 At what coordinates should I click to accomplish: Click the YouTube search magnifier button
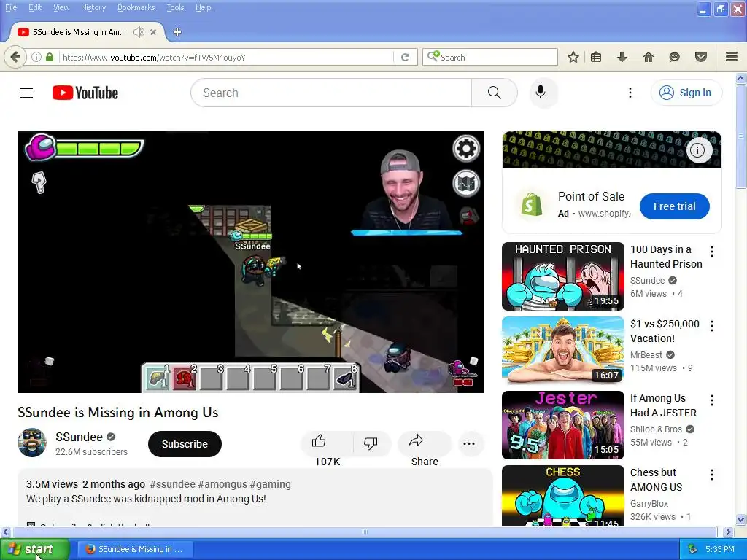coord(494,93)
